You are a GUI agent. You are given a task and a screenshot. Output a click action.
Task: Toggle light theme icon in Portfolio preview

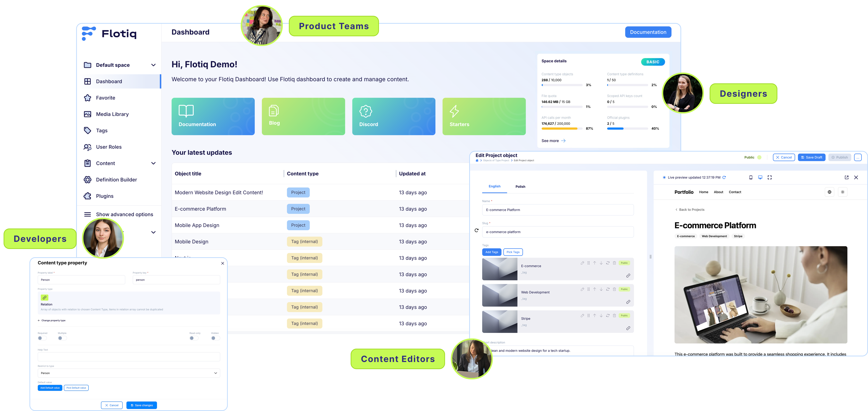point(843,192)
